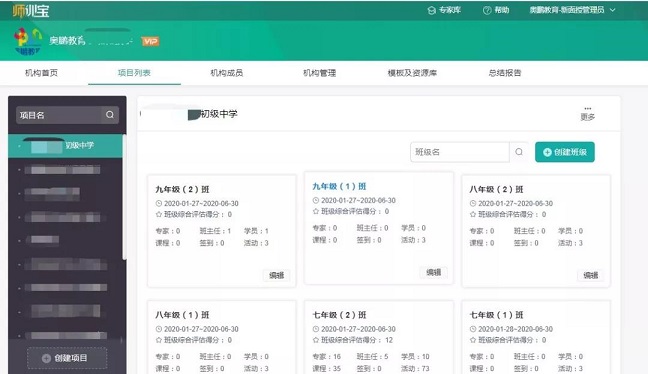Image resolution: width=648 pixels, height=374 pixels.
Task: Click the 帮助 help question icon
Action: (487, 10)
